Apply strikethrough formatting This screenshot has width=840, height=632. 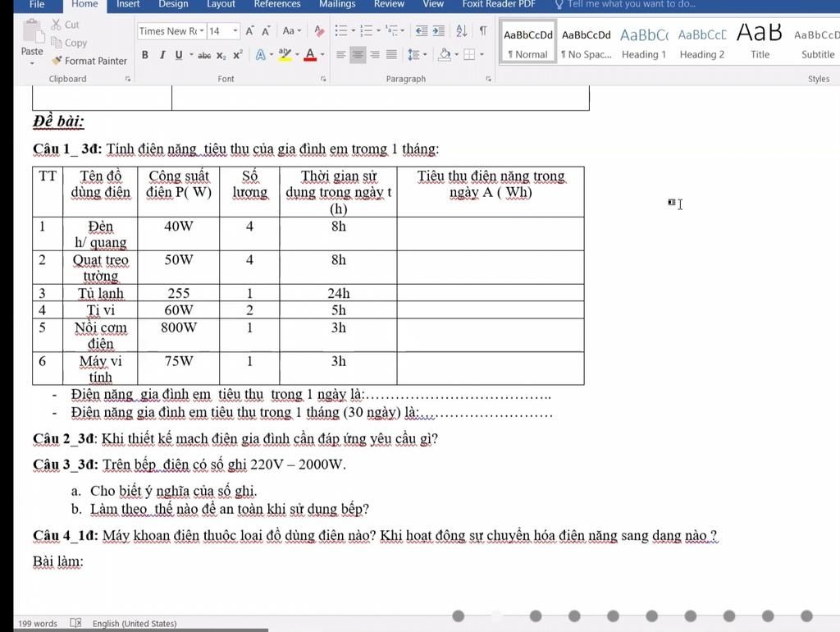point(204,55)
